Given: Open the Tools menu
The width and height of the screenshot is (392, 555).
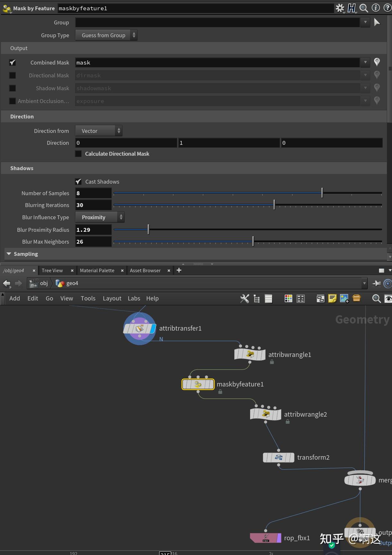Looking at the screenshot, I should (x=88, y=299).
